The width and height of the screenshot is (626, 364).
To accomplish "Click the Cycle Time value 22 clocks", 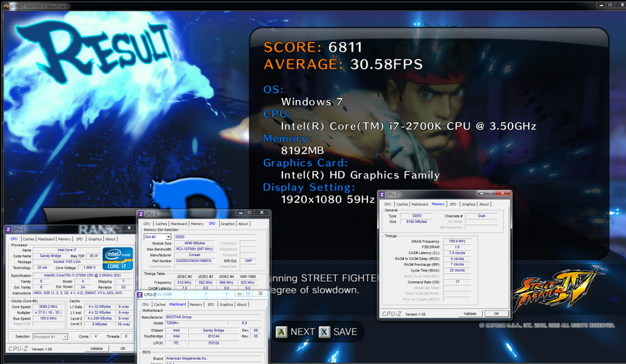I will pos(457,270).
